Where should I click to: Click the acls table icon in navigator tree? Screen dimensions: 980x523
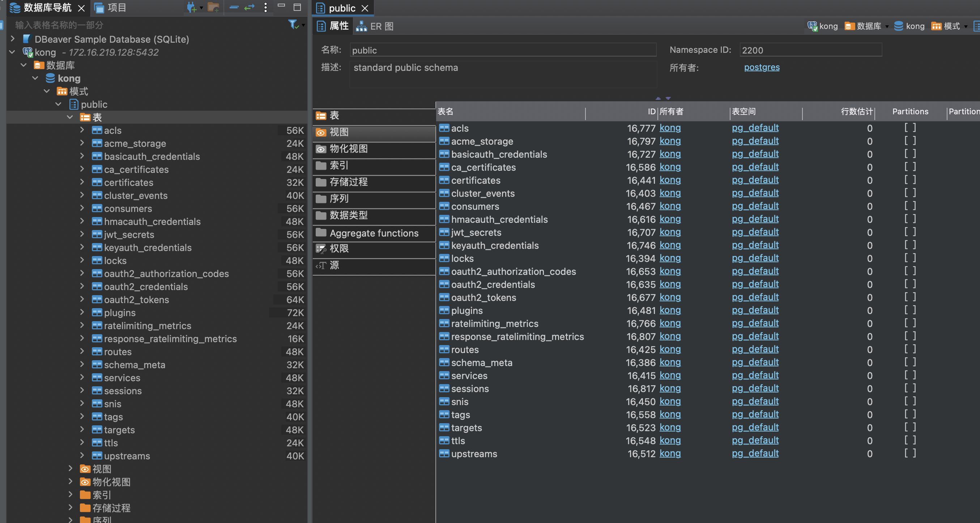[x=97, y=131]
